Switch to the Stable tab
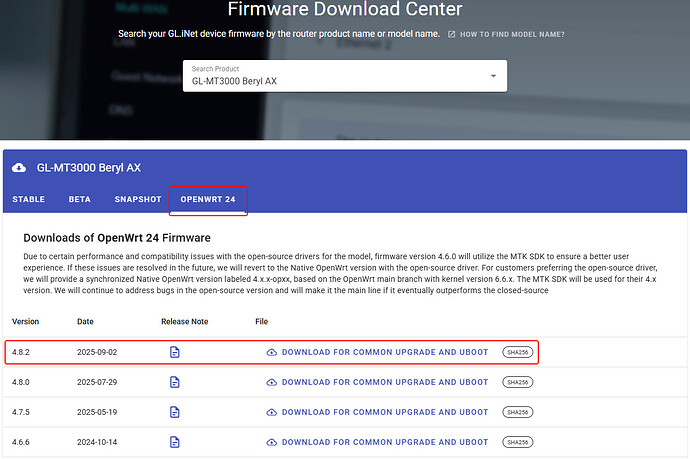Screen dimensions: 690x459 pyautogui.click(x=28, y=199)
